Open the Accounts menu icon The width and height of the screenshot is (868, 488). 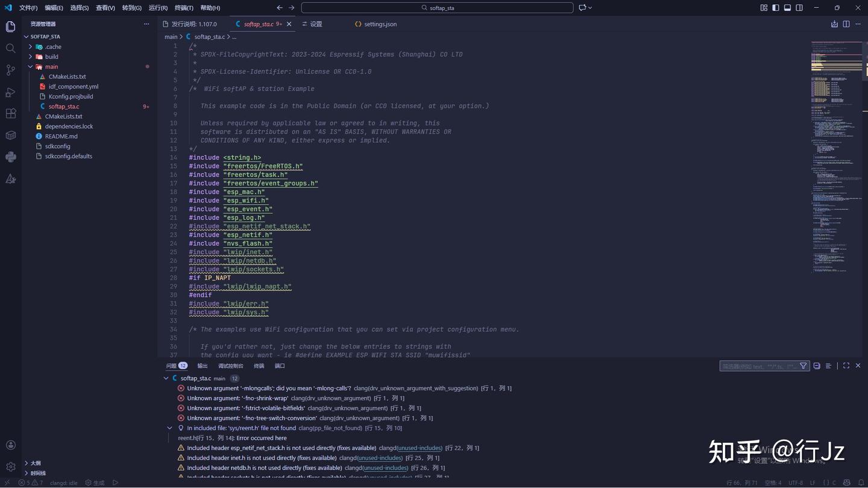(x=10, y=445)
